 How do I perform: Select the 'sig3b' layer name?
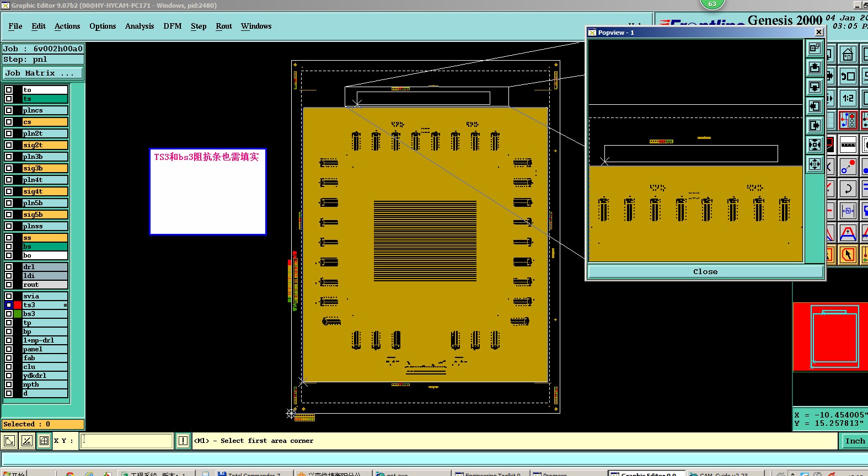(45, 168)
